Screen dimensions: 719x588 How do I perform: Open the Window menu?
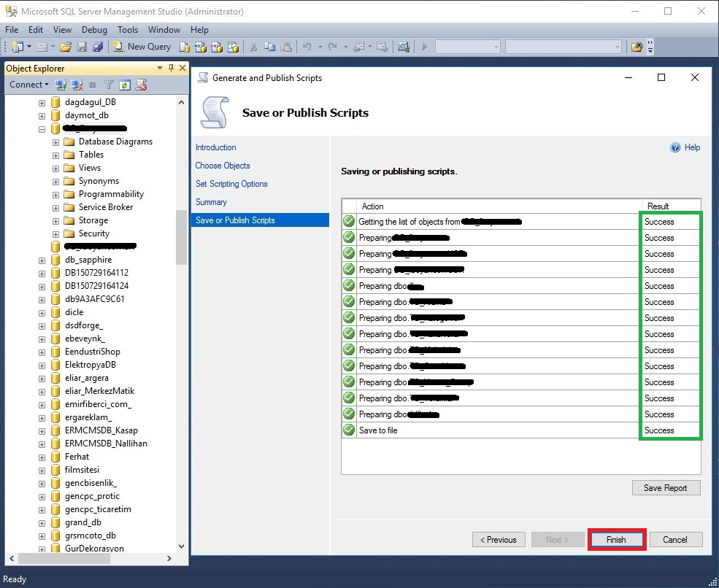164,30
